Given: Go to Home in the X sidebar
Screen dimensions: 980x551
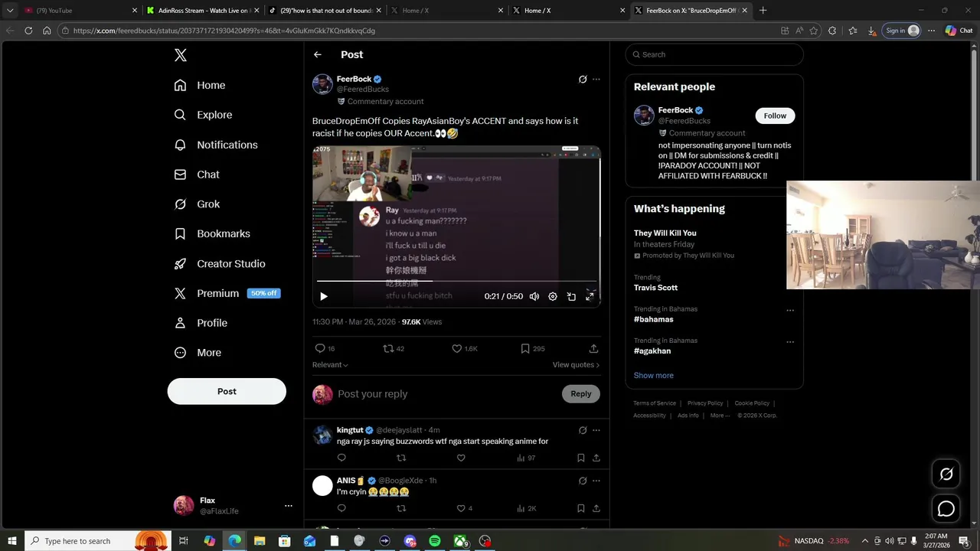Looking at the screenshot, I should [x=200, y=85].
